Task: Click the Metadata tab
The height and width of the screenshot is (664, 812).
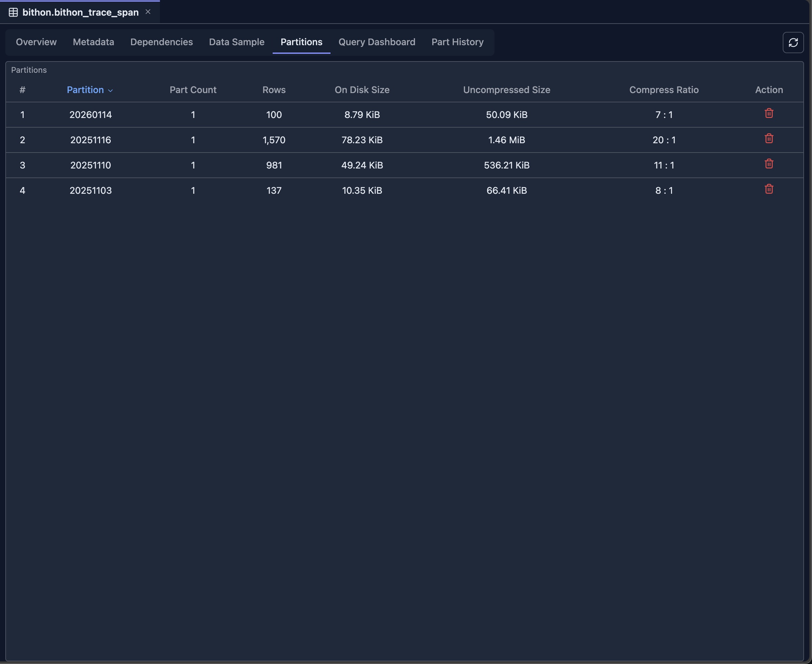Action: pos(93,42)
